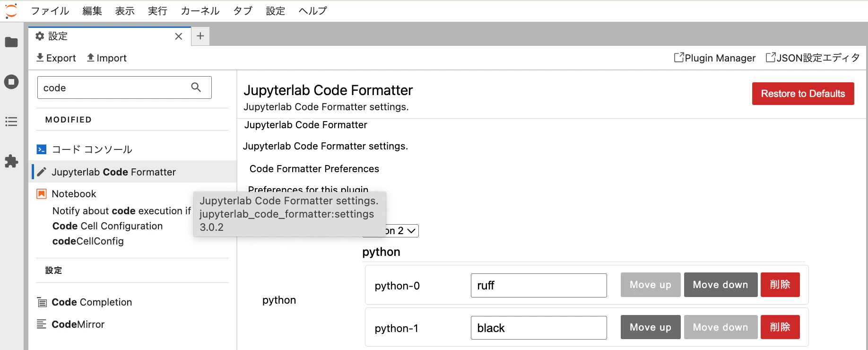868x350 pixels.
Task: Open the 表示 menu
Action: pyautogui.click(x=125, y=10)
